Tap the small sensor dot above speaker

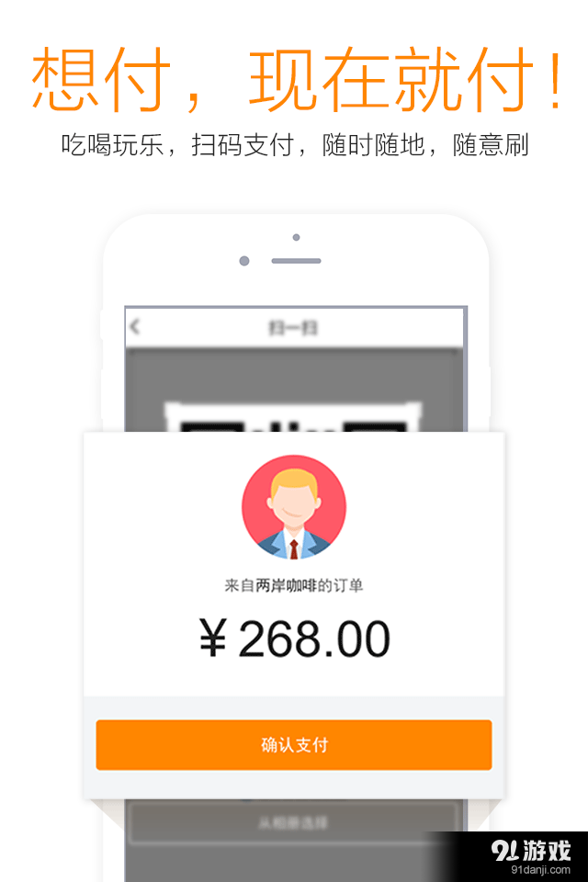coord(296,237)
